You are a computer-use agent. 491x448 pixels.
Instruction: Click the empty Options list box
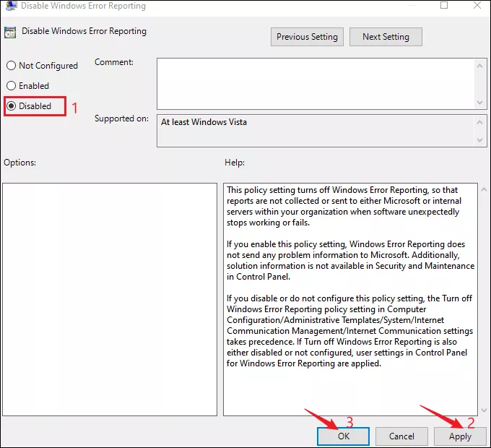110,299
